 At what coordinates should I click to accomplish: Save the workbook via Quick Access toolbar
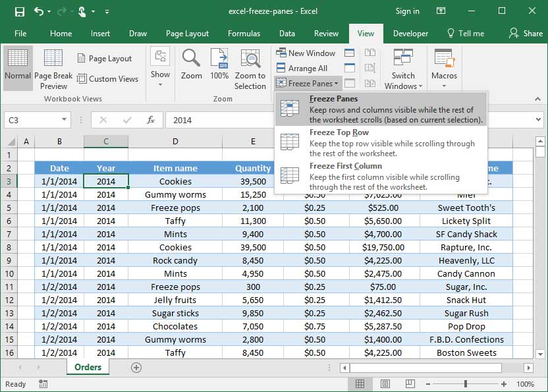tap(19, 11)
